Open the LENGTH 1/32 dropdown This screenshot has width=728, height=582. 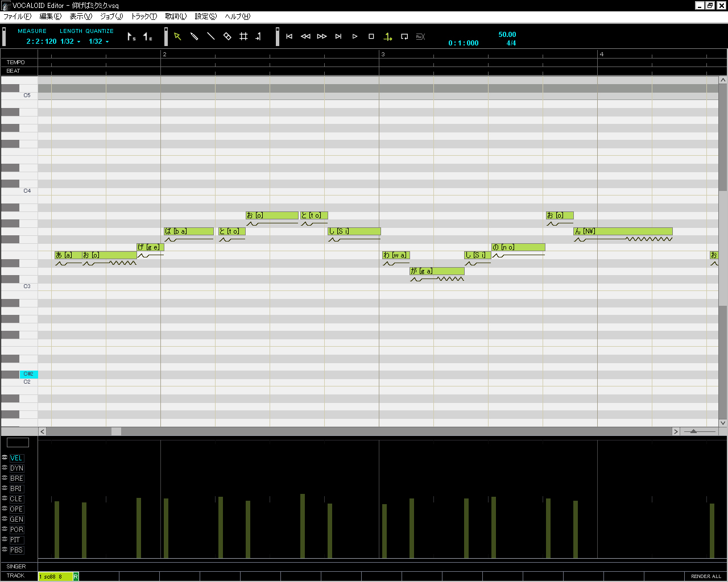click(71, 41)
